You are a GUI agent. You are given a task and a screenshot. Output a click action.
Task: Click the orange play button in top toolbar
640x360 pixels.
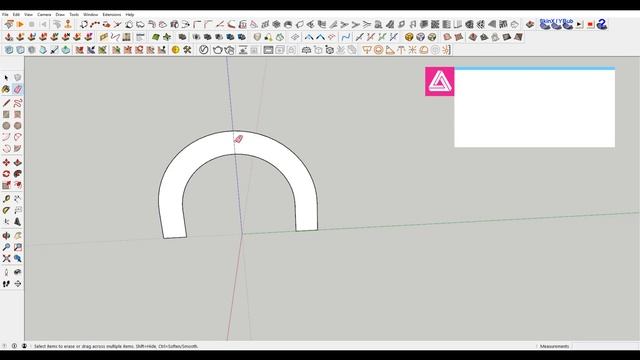click(20, 24)
